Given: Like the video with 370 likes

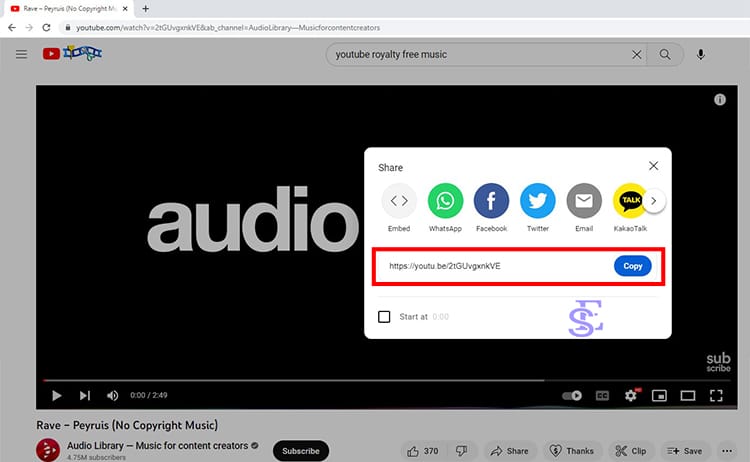Looking at the screenshot, I should pos(423,451).
